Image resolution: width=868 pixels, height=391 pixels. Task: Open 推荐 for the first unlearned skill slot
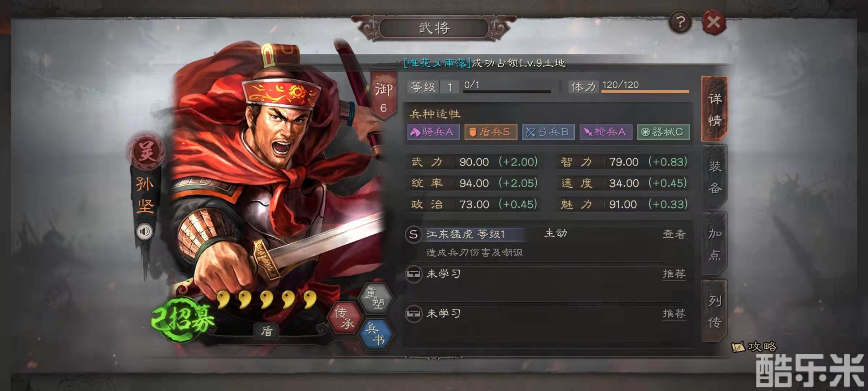(674, 274)
